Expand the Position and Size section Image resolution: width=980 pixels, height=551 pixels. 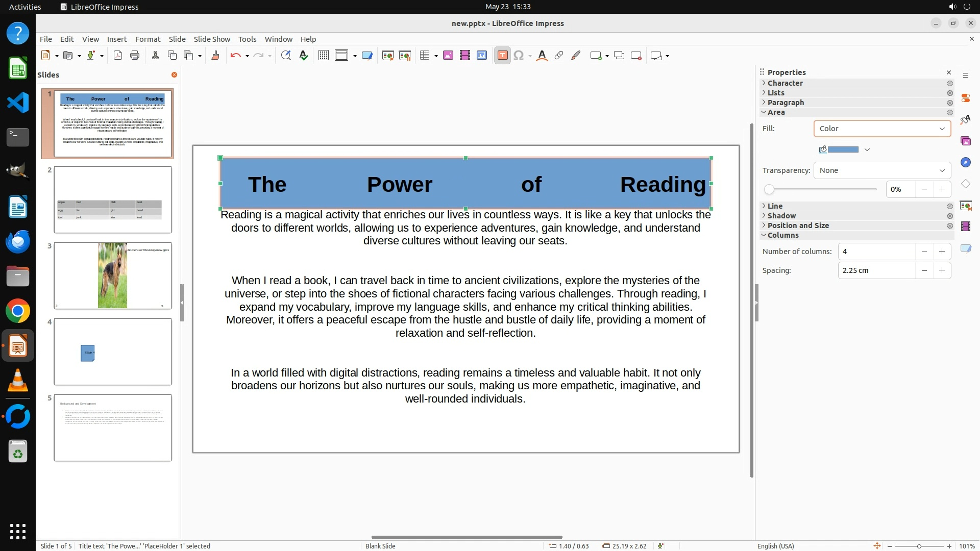point(798,226)
